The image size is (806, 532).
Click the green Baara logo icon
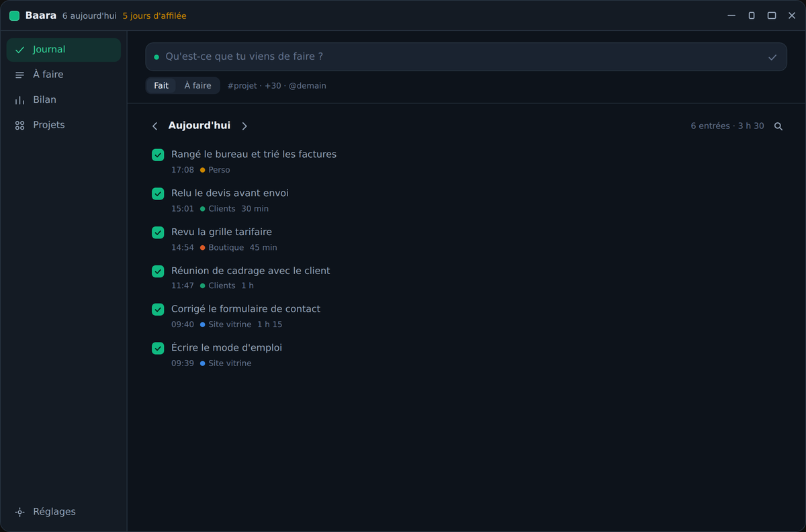click(x=14, y=15)
